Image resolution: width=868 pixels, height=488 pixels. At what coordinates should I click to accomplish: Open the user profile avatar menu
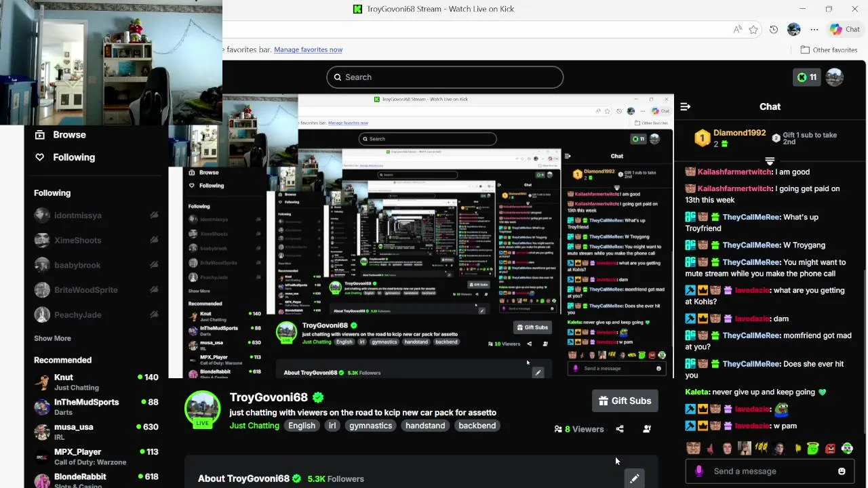pyautogui.click(x=835, y=77)
